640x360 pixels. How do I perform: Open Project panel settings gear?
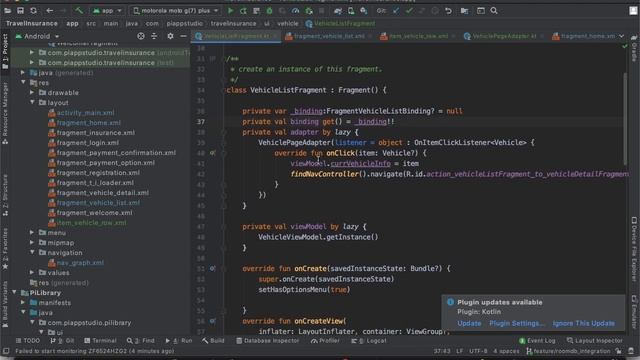[x=170, y=36]
